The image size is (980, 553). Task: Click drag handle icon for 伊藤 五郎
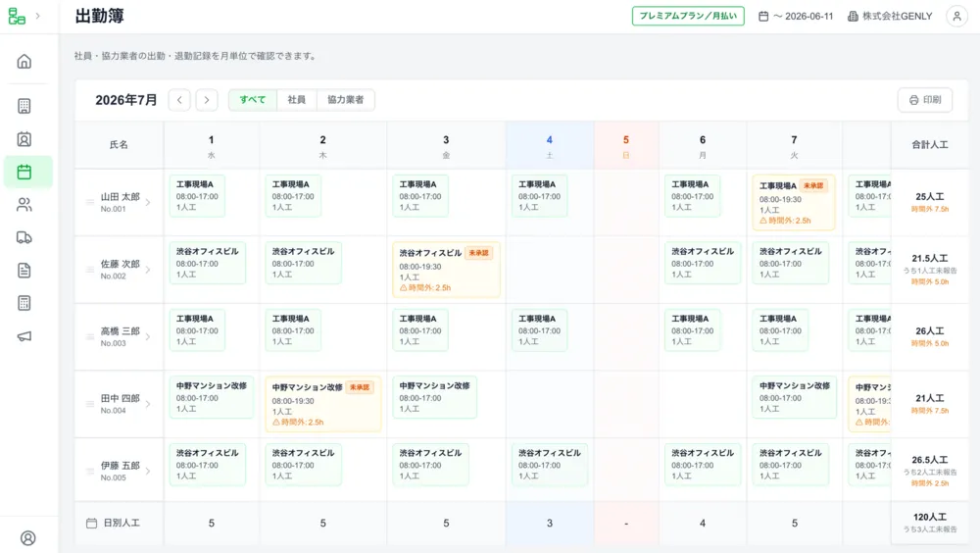(90, 471)
